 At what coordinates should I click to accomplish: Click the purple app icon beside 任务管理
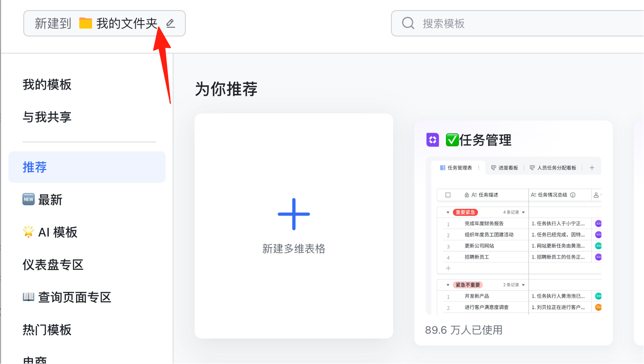pyautogui.click(x=433, y=140)
